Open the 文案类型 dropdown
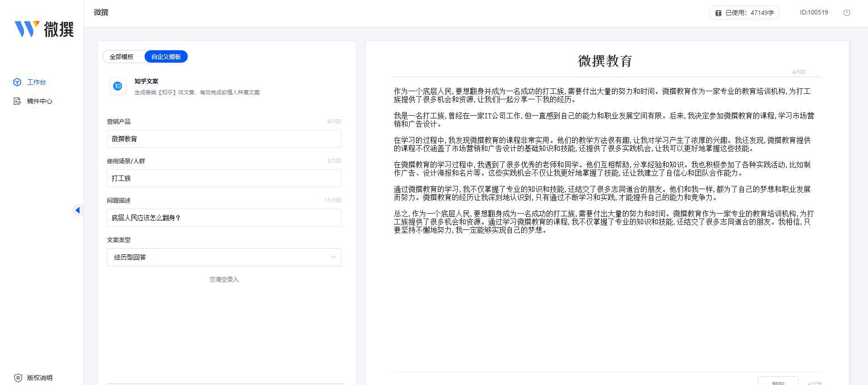 [x=224, y=257]
